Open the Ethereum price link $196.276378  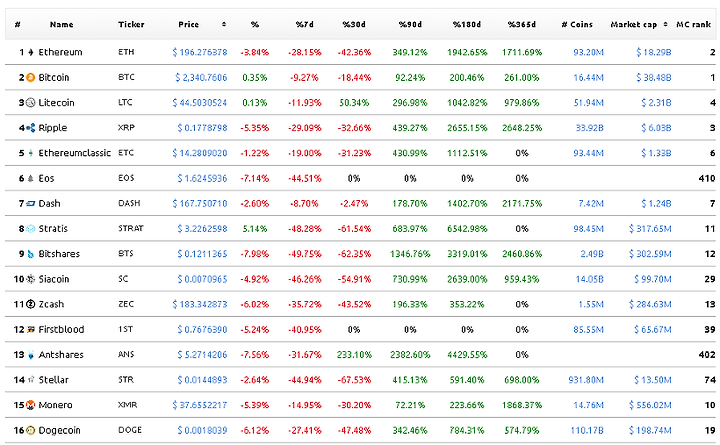click(x=200, y=52)
